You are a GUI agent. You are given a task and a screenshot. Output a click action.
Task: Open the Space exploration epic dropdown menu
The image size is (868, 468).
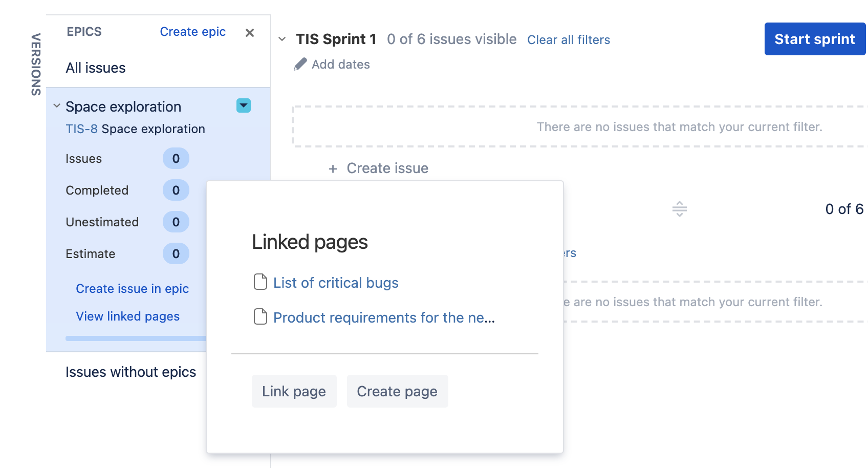(x=244, y=105)
